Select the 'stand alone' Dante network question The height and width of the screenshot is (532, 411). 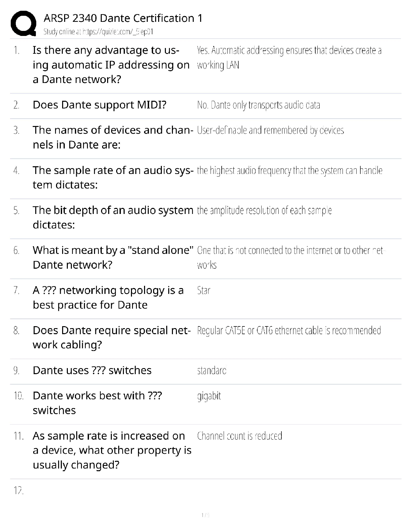(x=113, y=257)
